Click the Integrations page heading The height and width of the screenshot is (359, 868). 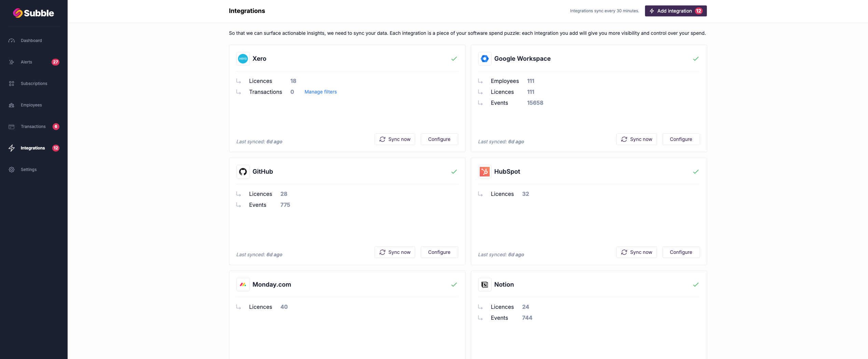coord(247,11)
